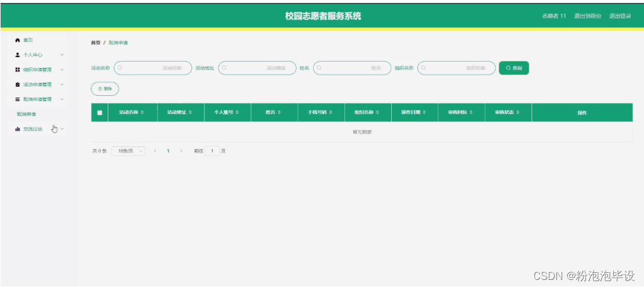
Task: Click the sort arrows on 审核回复 column
Action: 471,112
